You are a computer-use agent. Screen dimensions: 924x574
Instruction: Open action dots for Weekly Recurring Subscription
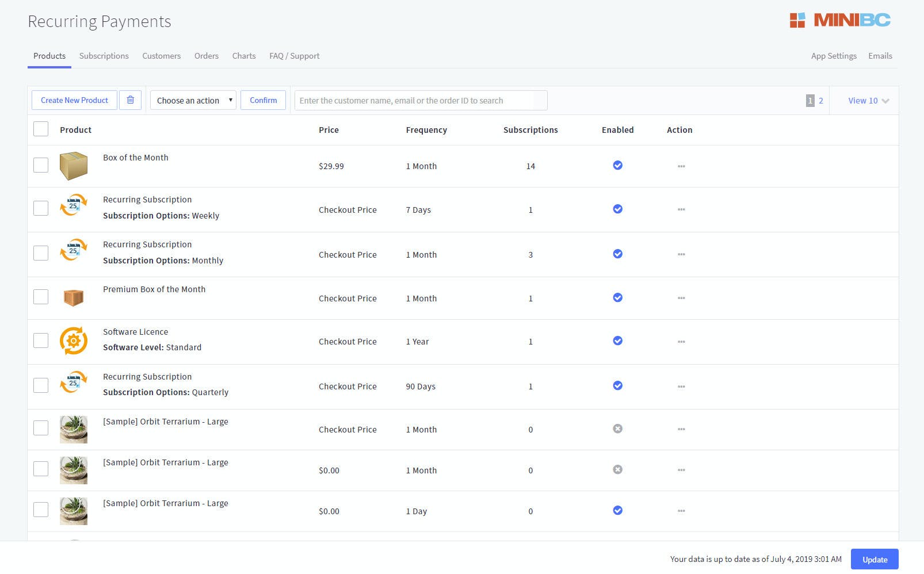pyautogui.click(x=681, y=209)
